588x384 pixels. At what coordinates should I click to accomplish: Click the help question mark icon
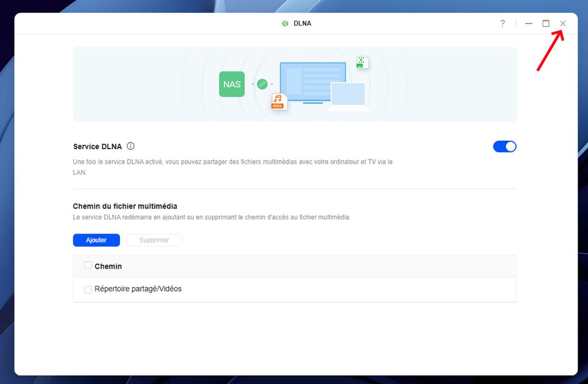point(502,24)
